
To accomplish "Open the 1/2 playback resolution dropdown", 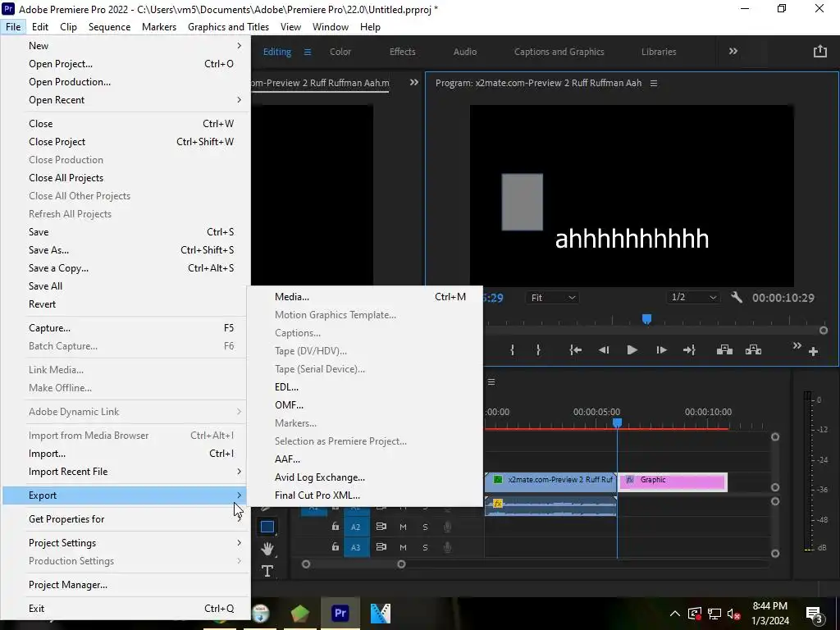I will click(693, 297).
